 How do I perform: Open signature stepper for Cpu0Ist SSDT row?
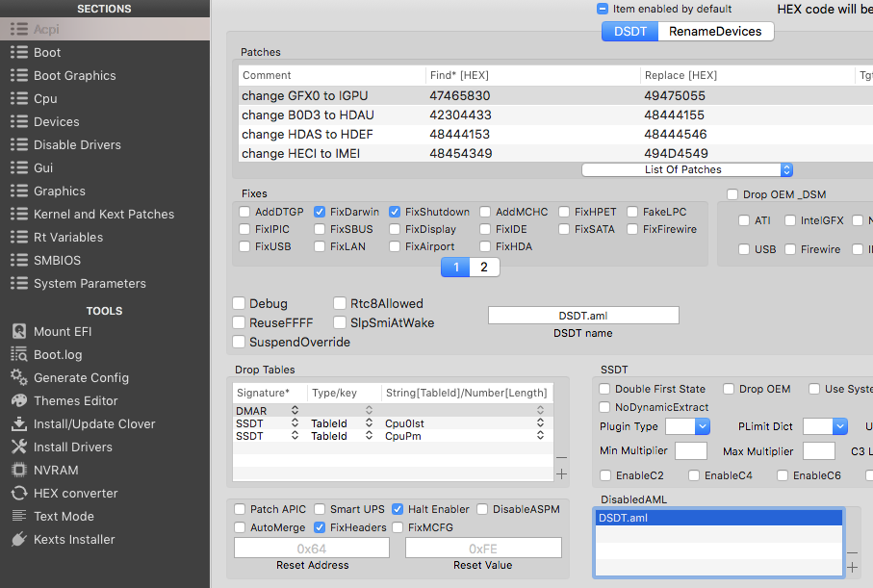[x=295, y=423]
